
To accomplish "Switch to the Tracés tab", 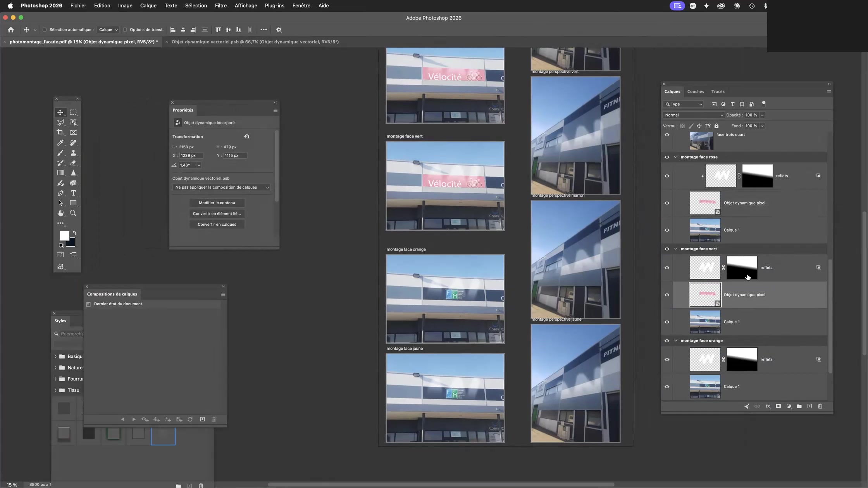I will pos(718,92).
